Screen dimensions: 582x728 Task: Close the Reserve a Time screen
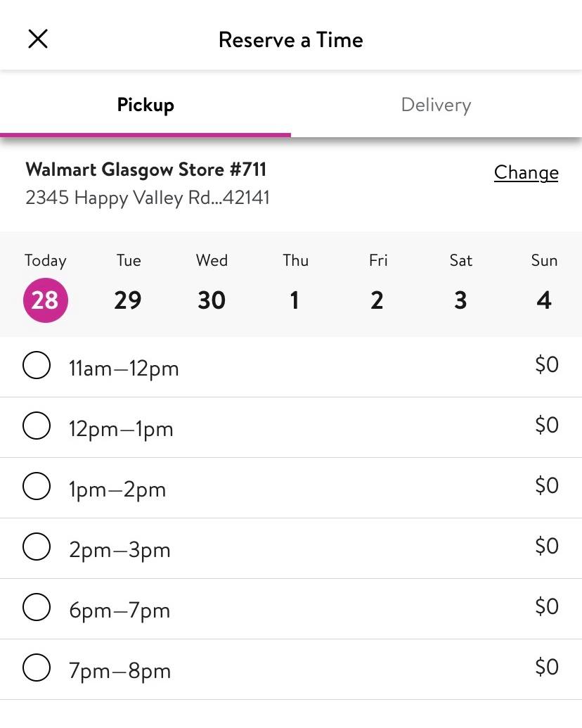click(x=38, y=39)
